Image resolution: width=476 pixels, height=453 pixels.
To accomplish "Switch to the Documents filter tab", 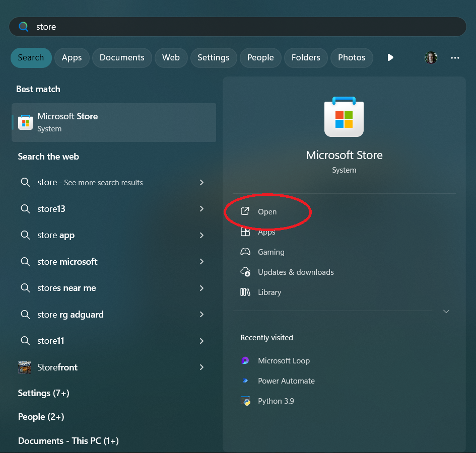I will (x=122, y=58).
